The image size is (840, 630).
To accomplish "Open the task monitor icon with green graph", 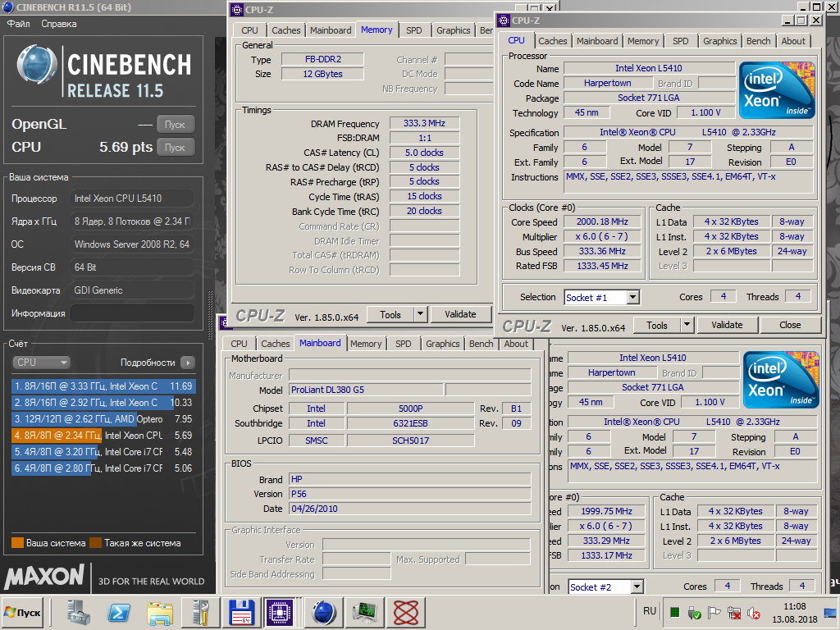I will tap(365, 612).
